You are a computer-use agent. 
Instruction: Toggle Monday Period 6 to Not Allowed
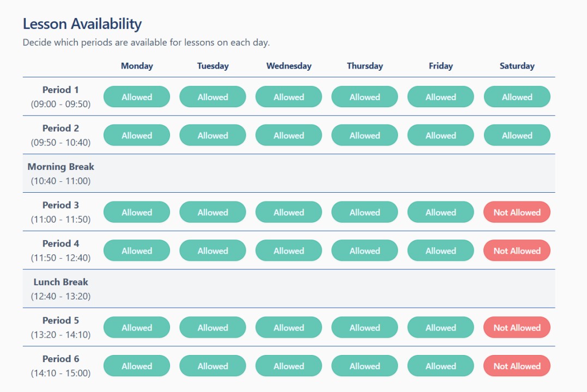click(x=136, y=366)
